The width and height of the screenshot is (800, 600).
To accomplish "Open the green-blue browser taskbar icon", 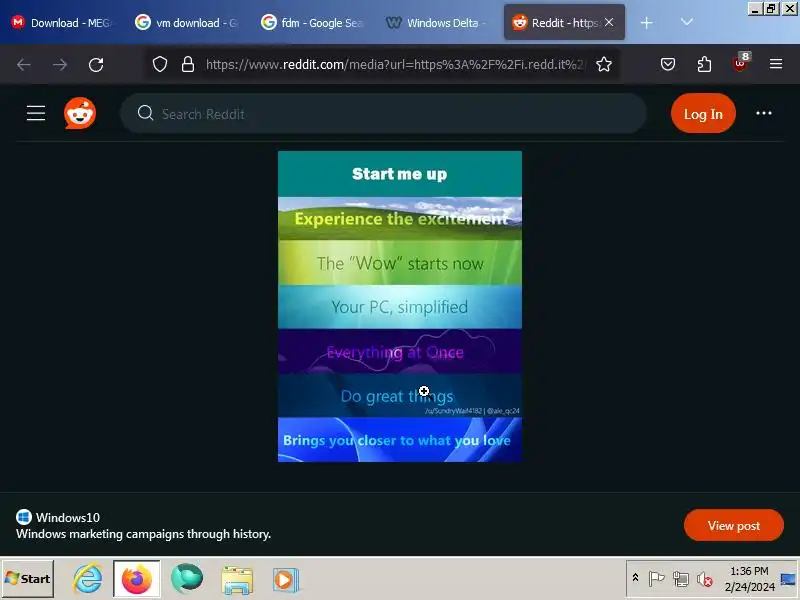I will [x=187, y=579].
